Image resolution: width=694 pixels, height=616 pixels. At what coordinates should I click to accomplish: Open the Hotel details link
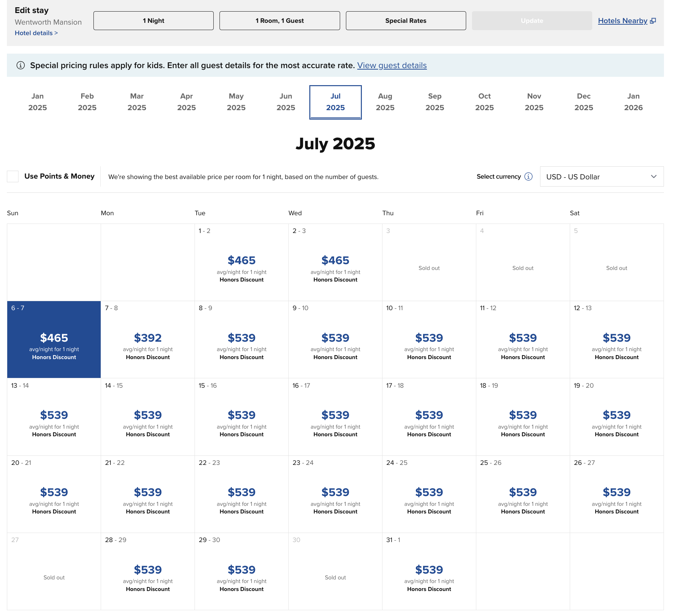[36, 33]
